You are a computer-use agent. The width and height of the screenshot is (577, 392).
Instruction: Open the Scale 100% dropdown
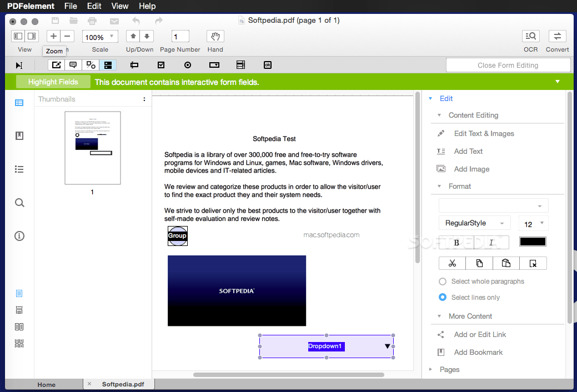[100, 37]
